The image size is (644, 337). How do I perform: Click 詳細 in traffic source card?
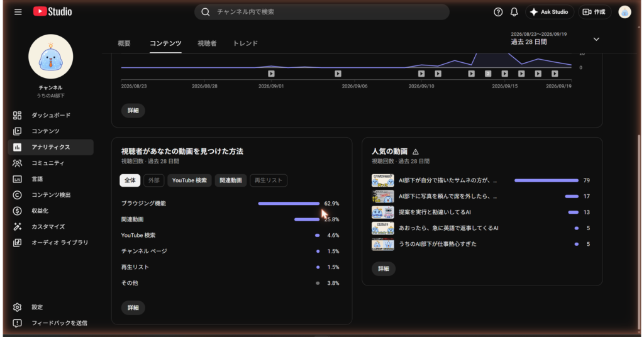pyautogui.click(x=133, y=308)
